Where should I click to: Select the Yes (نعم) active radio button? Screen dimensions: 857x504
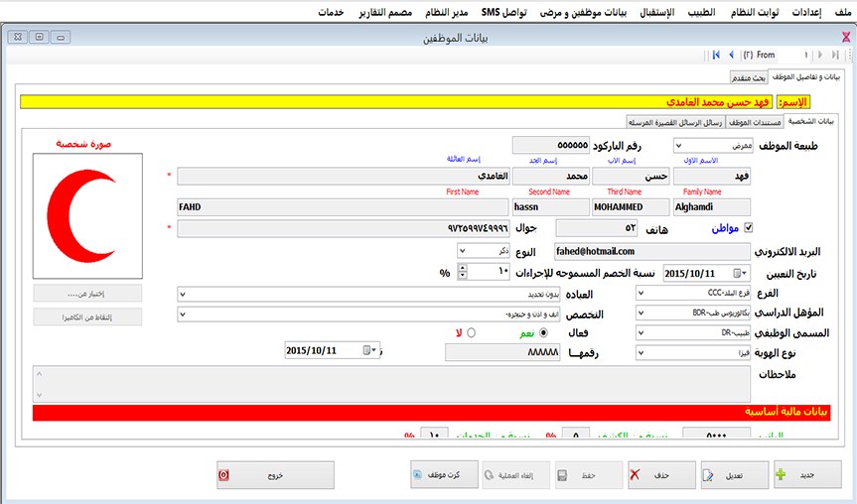click(543, 333)
